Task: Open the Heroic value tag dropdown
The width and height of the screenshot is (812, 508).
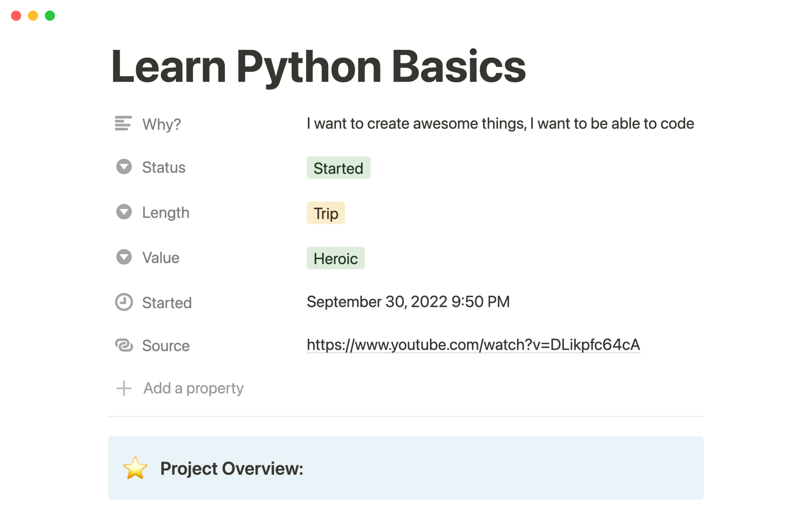Action: tap(335, 258)
